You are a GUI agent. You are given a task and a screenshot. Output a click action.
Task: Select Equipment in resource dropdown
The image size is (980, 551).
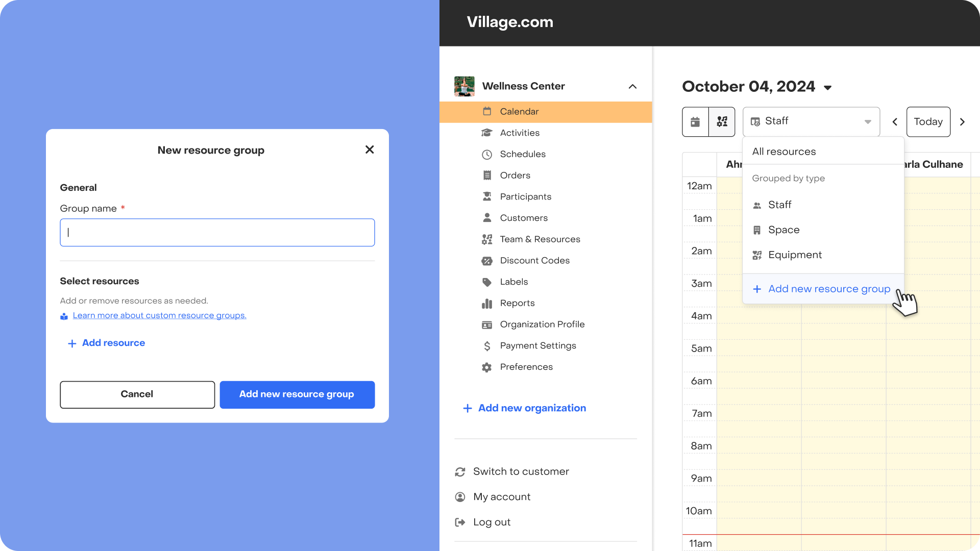(x=823, y=255)
